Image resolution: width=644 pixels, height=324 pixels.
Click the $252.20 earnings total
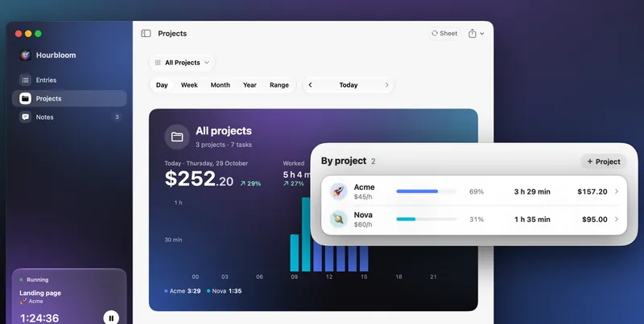click(199, 179)
